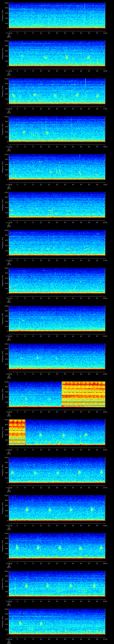Click the "31:00" end time label
Viewport: 114px width, 644px height.
[x=105, y=639]
